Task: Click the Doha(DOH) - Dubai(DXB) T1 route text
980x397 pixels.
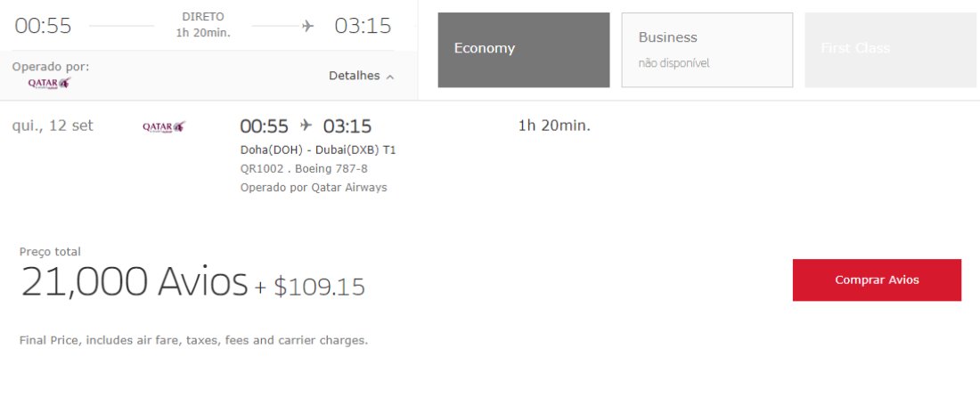Action: tap(318, 150)
